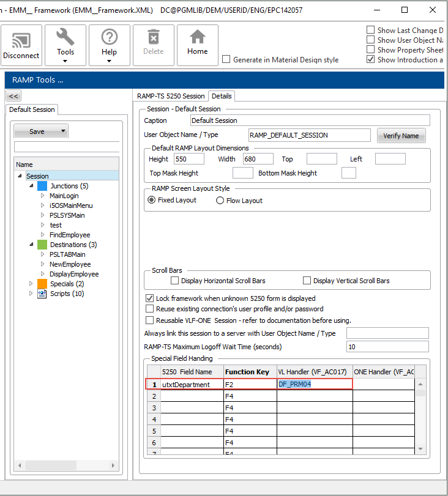Open the Save button dropdown arrow
This screenshot has height=496, width=448.
click(x=63, y=131)
